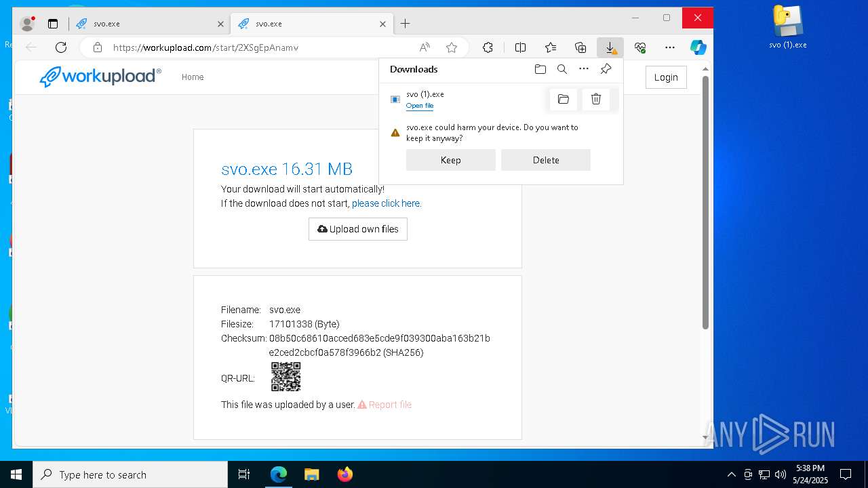Viewport: 868px width, 488px height.
Task: Open the Windows Start menu
Action: 16,474
